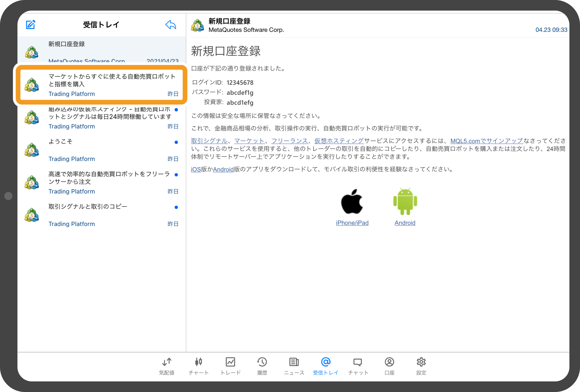Open the 口座 account tab
Viewport: 580px width, 392px height.
click(389, 366)
